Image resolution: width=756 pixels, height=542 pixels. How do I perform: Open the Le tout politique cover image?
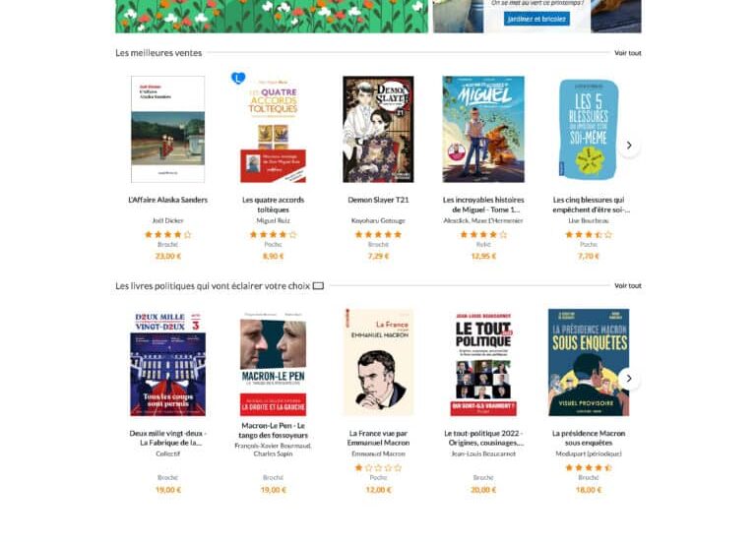click(x=483, y=363)
